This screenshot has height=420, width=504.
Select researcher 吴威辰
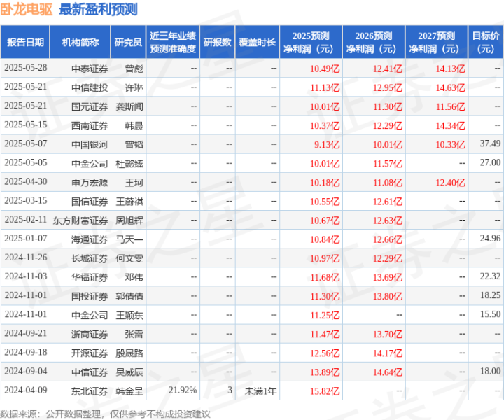(x=129, y=372)
